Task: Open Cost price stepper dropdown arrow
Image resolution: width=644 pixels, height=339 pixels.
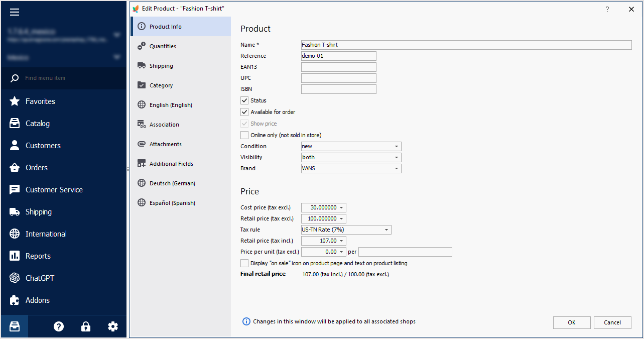Action: tap(342, 208)
